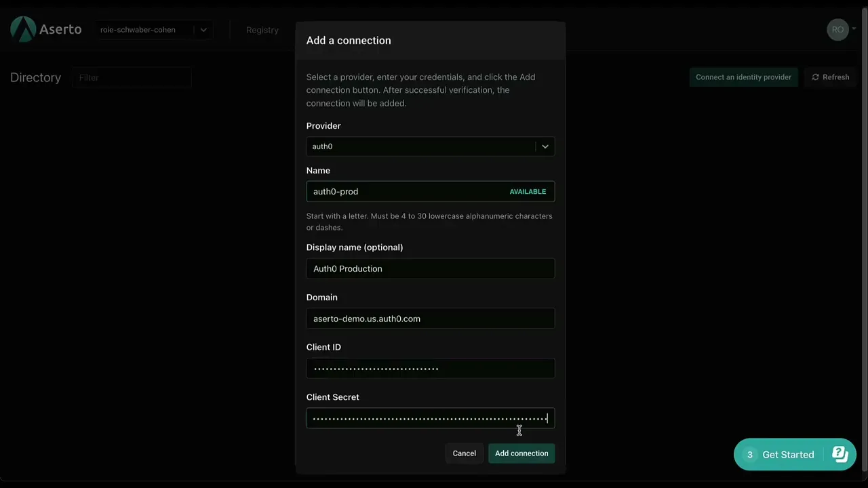The image size is (868, 488).
Task: Expand the account menu caret
Action: point(854,29)
